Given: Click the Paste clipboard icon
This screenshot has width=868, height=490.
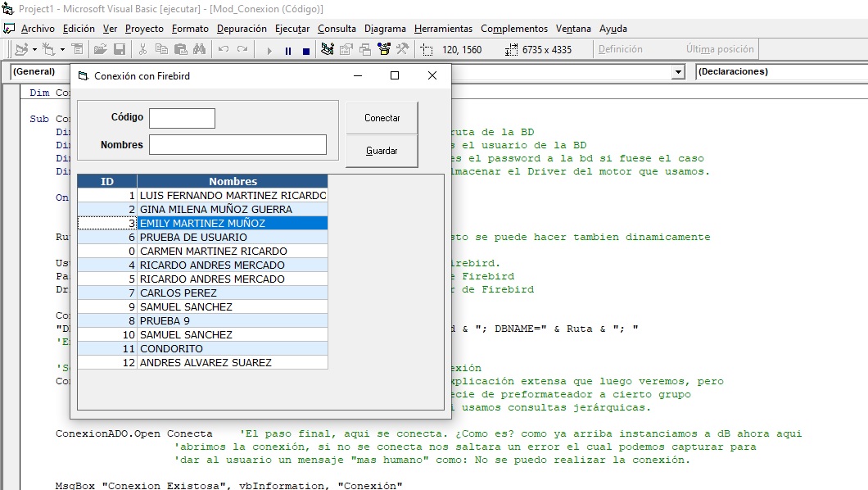Looking at the screenshot, I should 179,50.
